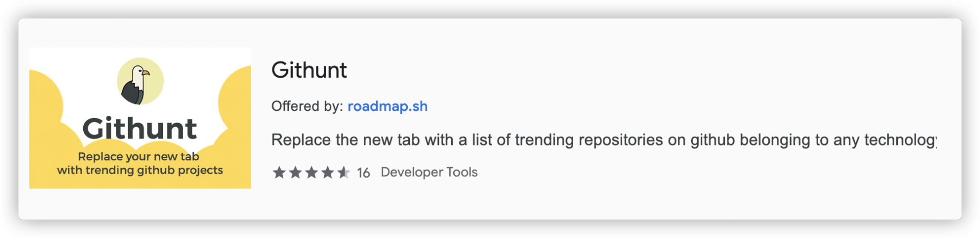The image size is (980, 238).
Task: Click the word 'trending' in the description
Action: pos(544,140)
